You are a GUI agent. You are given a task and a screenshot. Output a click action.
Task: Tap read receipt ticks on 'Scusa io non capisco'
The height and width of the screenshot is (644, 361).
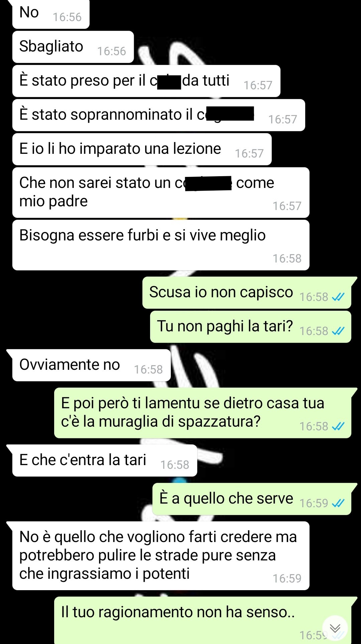(338, 297)
